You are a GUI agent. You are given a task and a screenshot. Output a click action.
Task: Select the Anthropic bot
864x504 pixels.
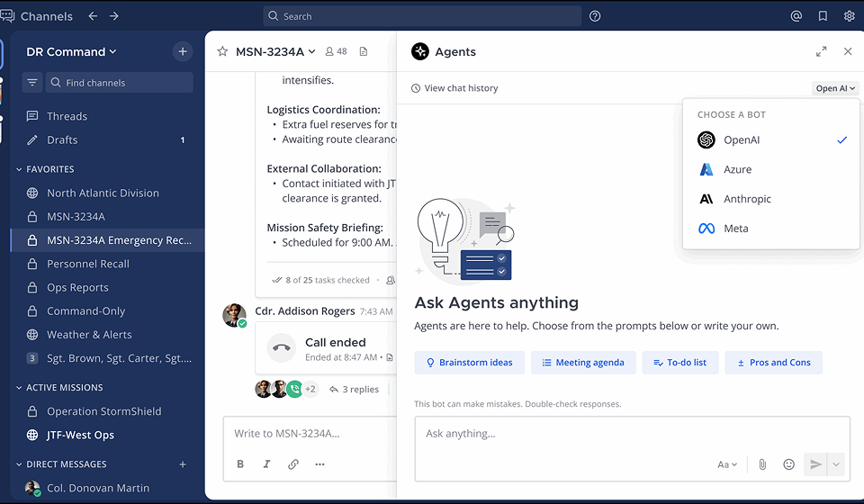pos(771,199)
